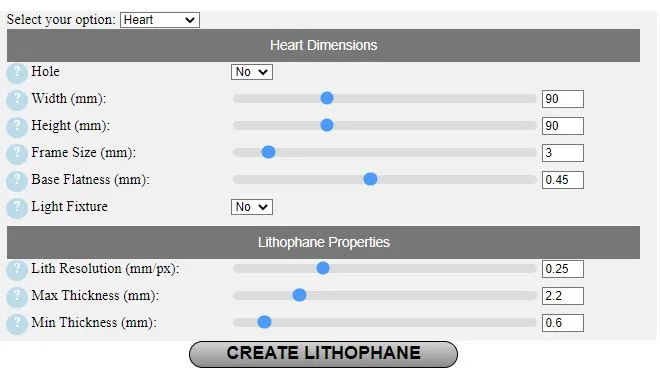660x388 pixels.
Task: Open the Select your option dropdown
Action: coord(160,20)
